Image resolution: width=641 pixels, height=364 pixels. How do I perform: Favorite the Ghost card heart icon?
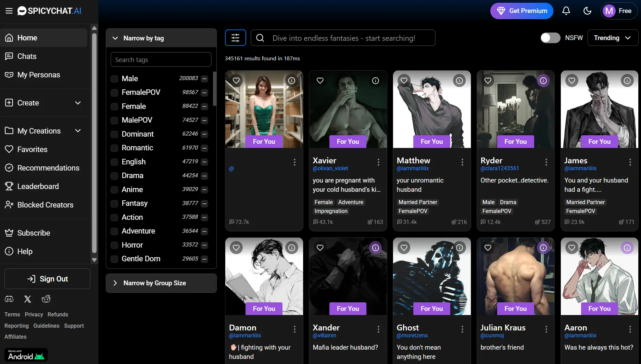(404, 248)
